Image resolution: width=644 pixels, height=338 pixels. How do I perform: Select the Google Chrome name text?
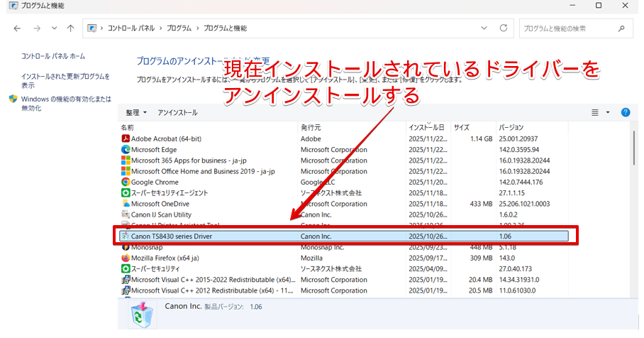(x=155, y=182)
